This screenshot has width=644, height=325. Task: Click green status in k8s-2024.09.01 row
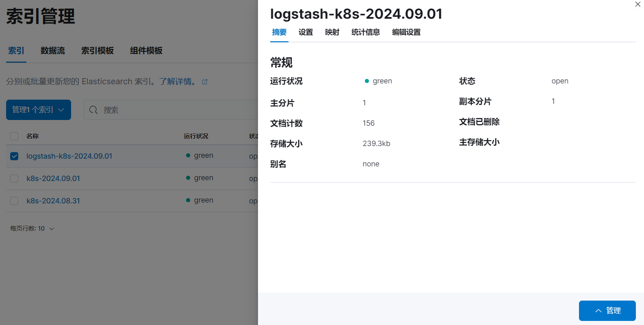(199, 178)
